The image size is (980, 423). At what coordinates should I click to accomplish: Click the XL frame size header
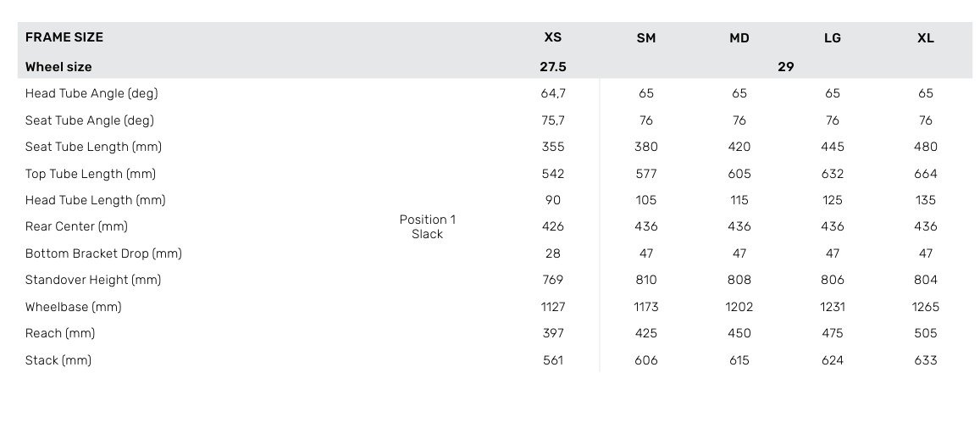pos(926,38)
